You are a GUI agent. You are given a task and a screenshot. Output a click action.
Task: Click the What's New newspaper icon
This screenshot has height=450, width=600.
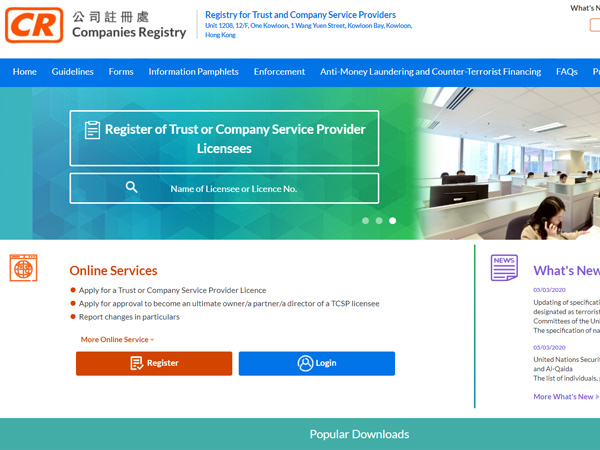[x=504, y=268]
